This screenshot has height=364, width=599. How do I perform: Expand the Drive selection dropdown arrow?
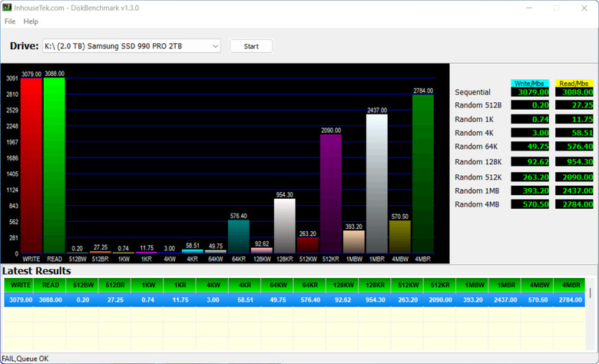pyautogui.click(x=216, y=46)
